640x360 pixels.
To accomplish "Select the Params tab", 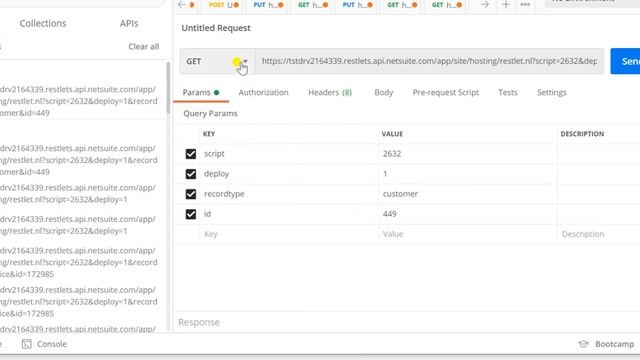I will coord(200,93).
